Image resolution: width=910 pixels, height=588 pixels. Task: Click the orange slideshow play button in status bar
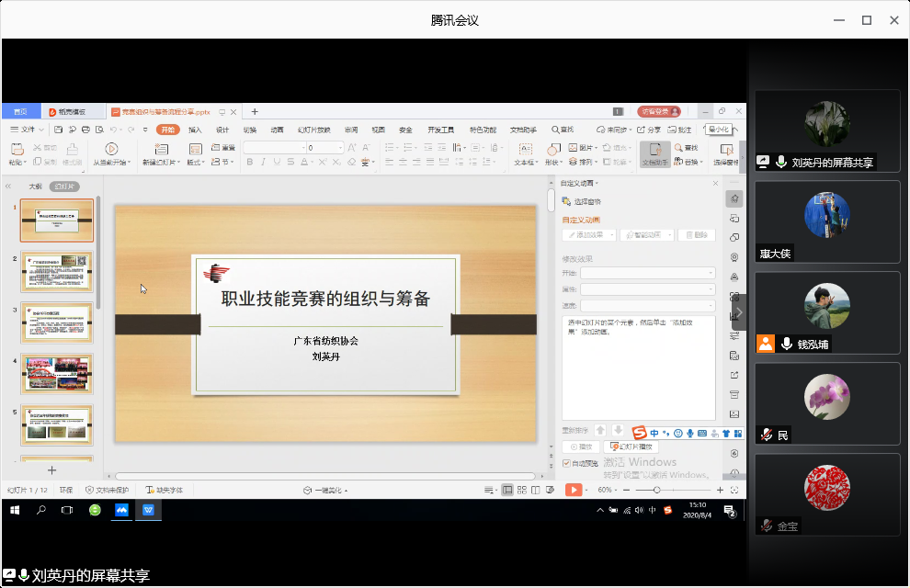pyautogui.click(x=574, y=491)
